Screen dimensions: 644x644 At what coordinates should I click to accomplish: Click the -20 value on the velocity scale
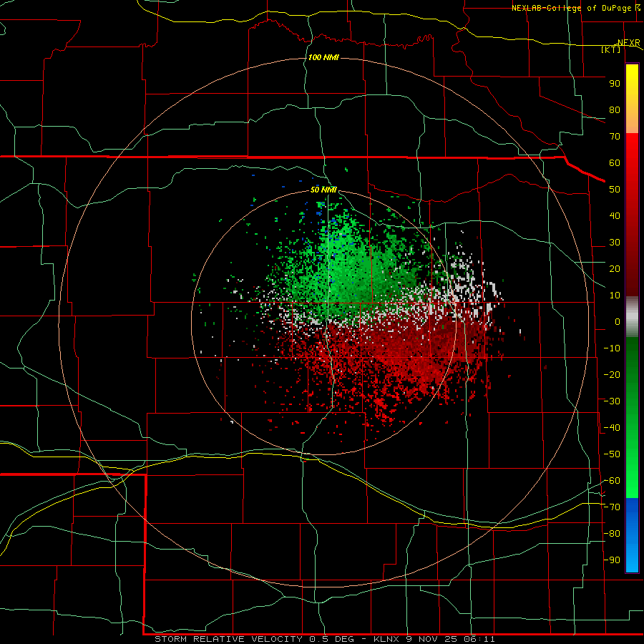(x=612, y=374)
